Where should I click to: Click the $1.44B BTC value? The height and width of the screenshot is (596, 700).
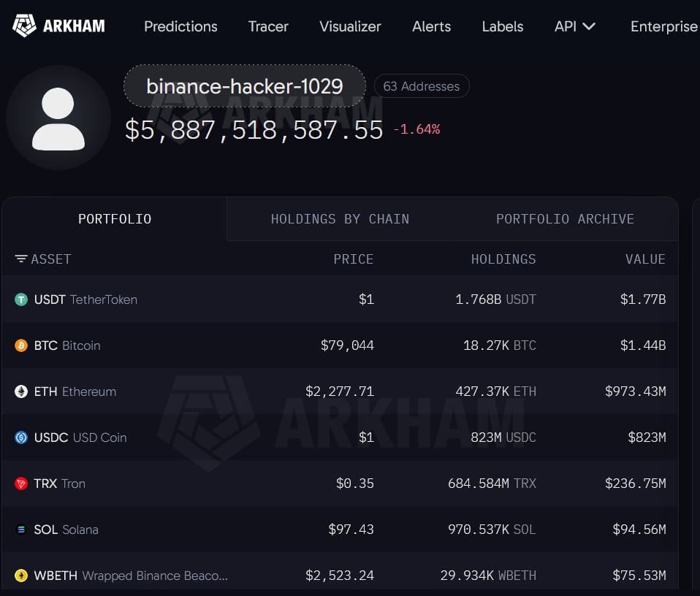point(643,345)
